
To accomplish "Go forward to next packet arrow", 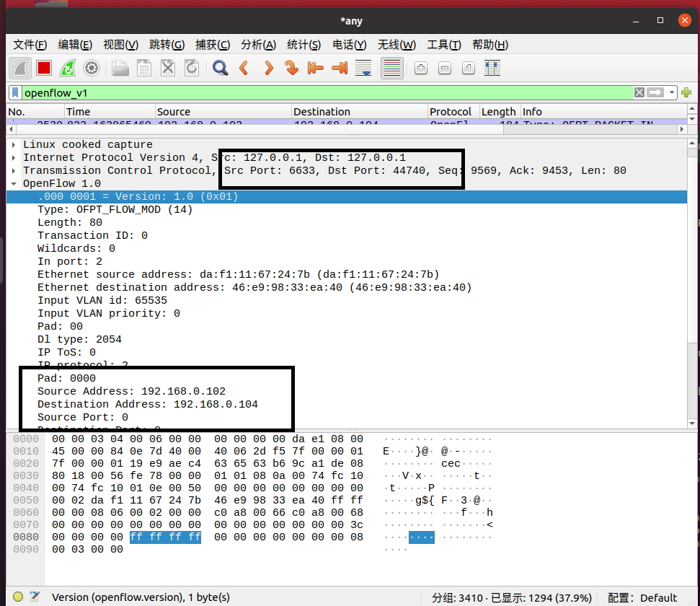I will pyautogui.click(x=268, y=69).
